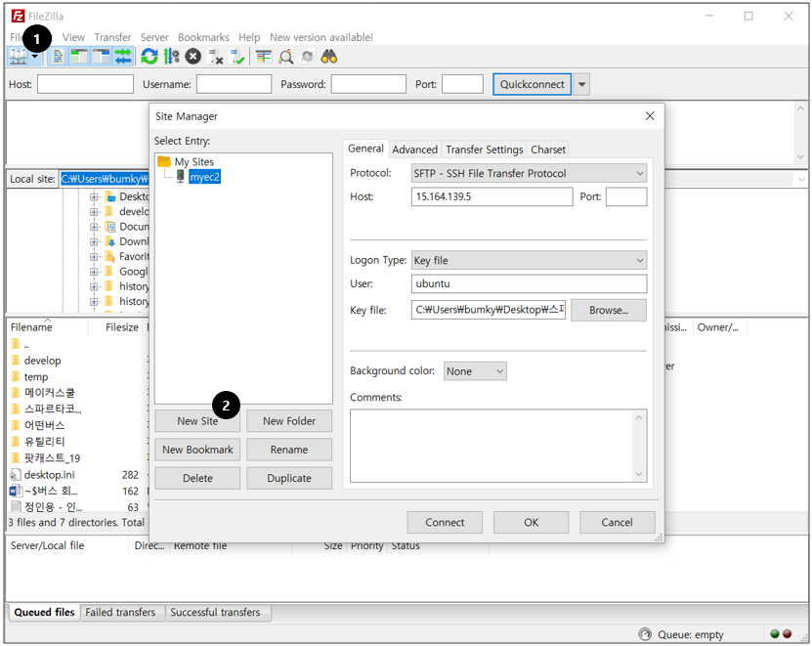Screen dimensions: 812x646
Task: Click the New Folder button
Action: click(289, 420)
